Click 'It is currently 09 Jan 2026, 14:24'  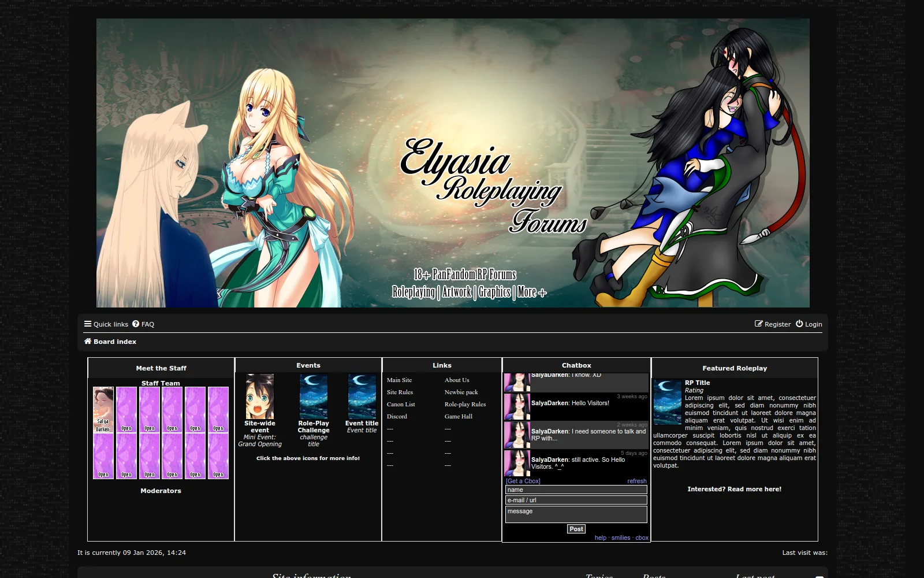tap(132, 553)
